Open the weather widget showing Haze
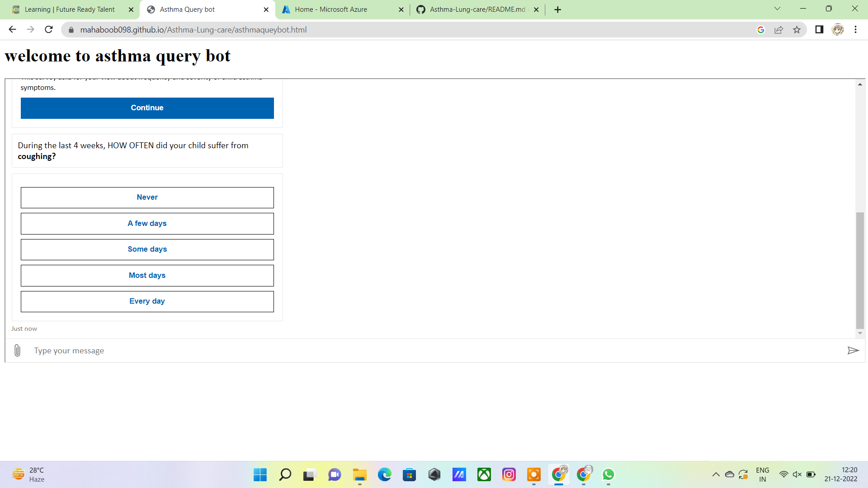Viewport: 868px width, 488px height. (x=28, y=474)
